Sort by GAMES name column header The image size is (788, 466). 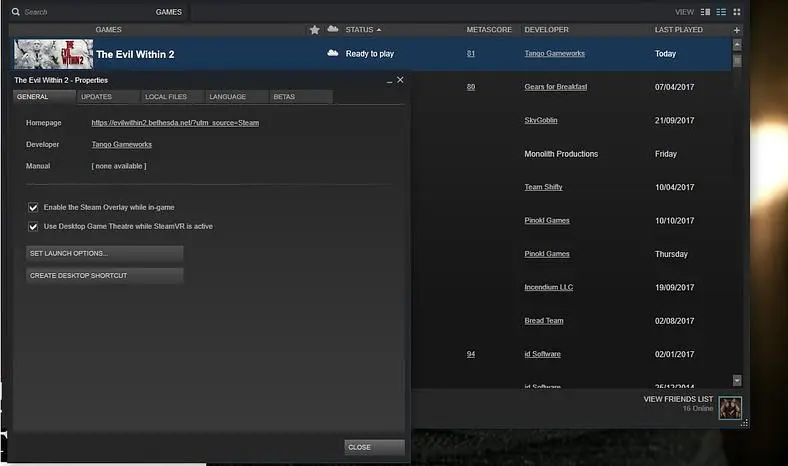click(109, 30)
